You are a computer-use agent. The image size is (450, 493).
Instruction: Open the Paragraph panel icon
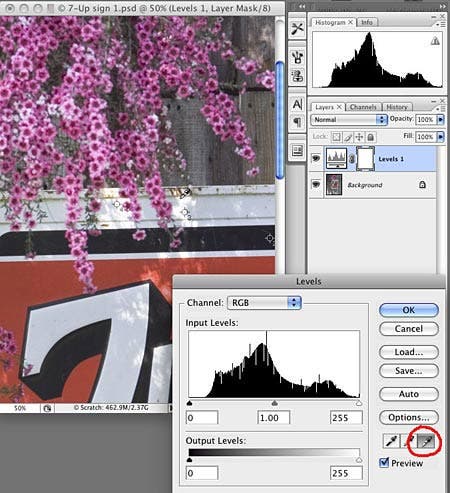[297, 122]
